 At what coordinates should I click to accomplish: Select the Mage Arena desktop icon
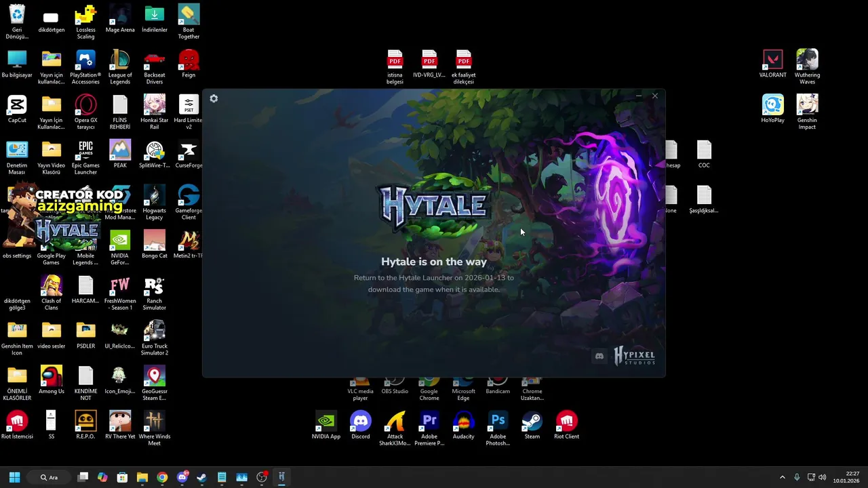click(x=120, y=18)
